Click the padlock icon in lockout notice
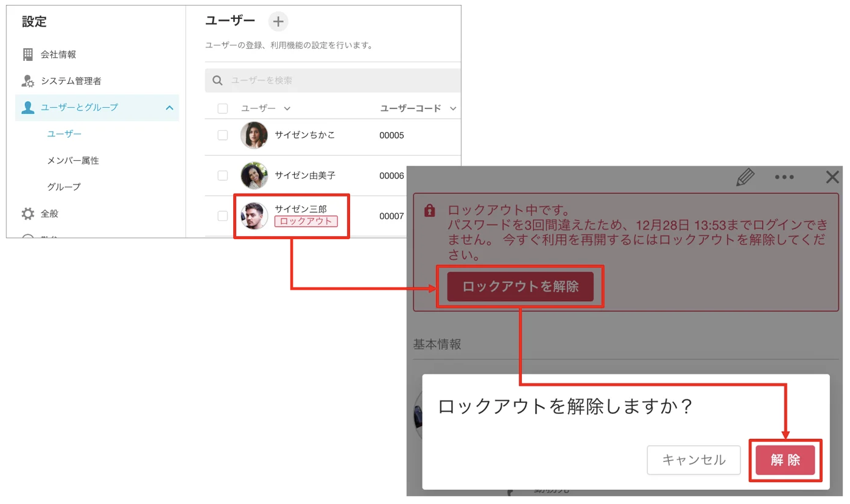Viewport: 850px width, 504px height. point(429,211)
